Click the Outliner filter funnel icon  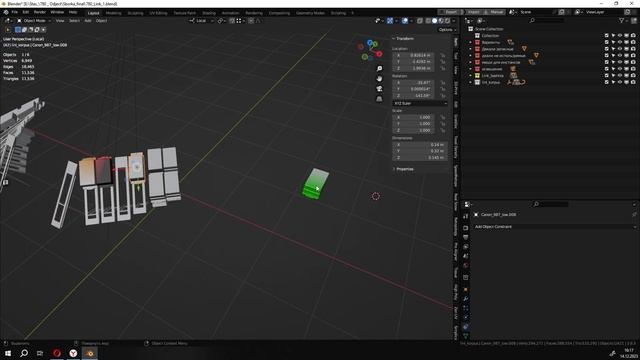pyautogui.click(x=622, y=20)
